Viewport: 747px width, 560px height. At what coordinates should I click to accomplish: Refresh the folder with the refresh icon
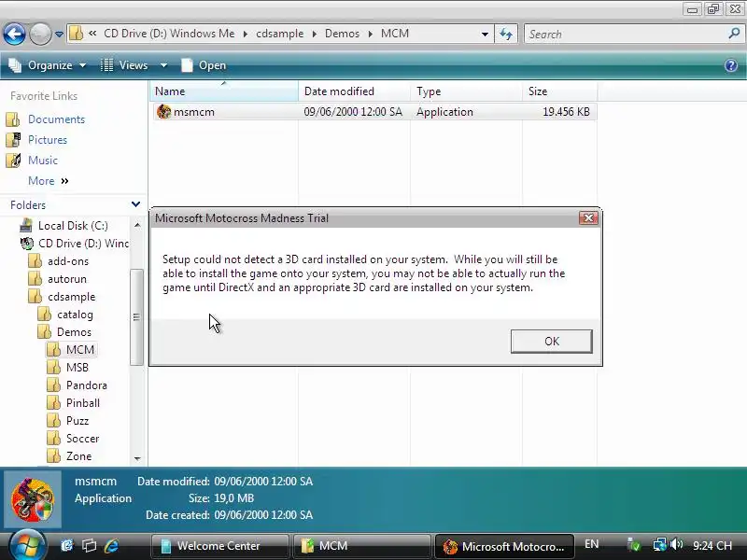506,34
